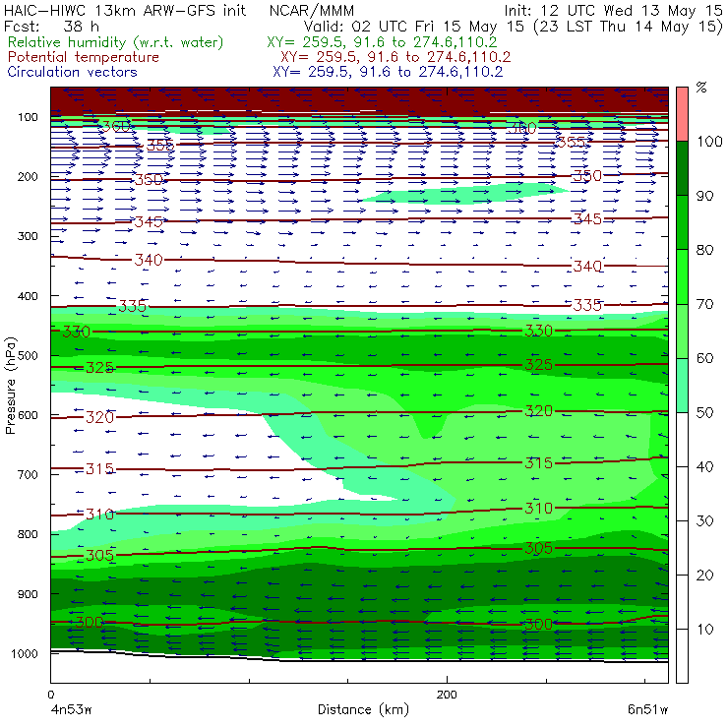Image resolution: width=728 pixels, height=728 pixels.
Task: Click the blue XY coordinates text line
Action: 388,72
